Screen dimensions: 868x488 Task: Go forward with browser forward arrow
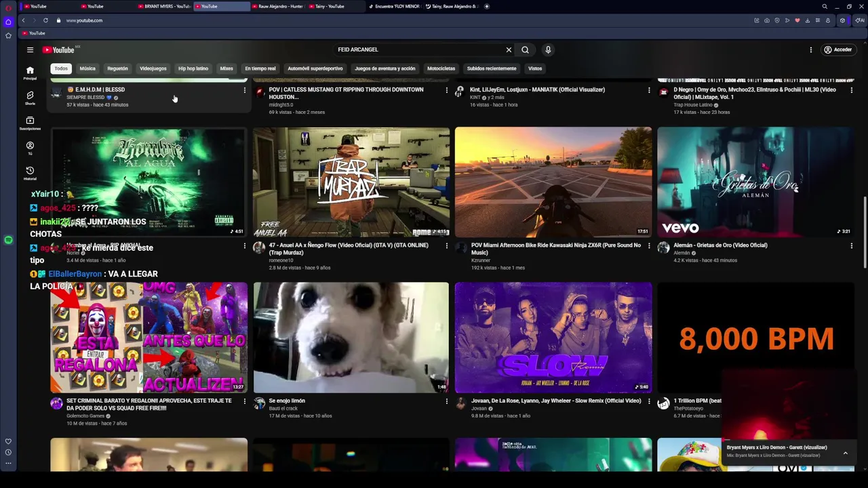[x=34, y=20]
